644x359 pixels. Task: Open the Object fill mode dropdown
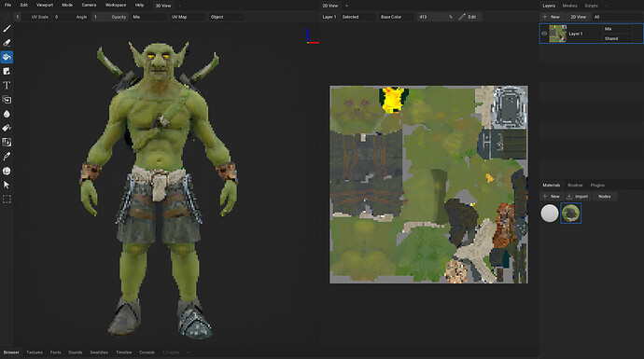(x=226, y=17)
